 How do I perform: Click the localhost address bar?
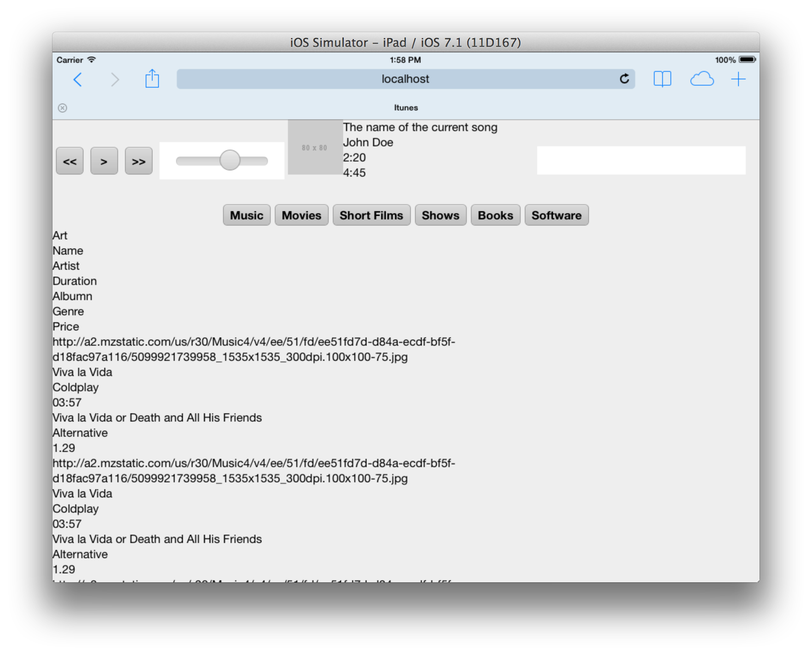coord(406,79)
